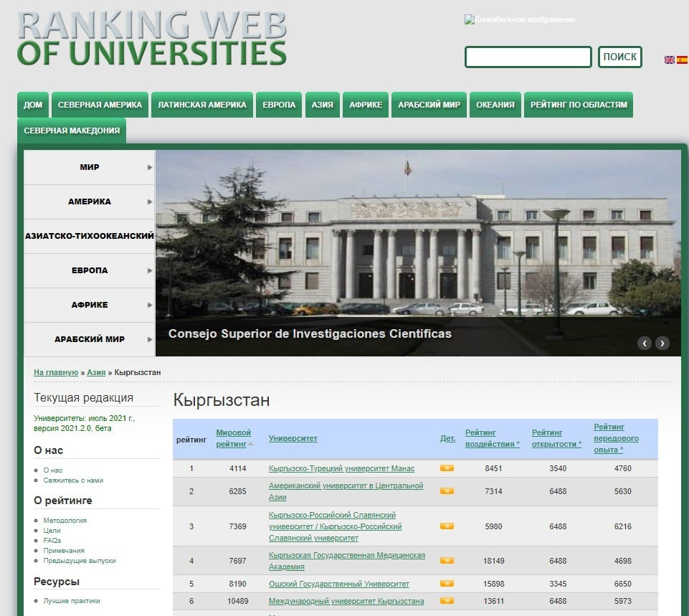This screenshot has width=689, height=616.
Task: Sort table by Мировой рейтинг column
Action: [x=233, y=438]
